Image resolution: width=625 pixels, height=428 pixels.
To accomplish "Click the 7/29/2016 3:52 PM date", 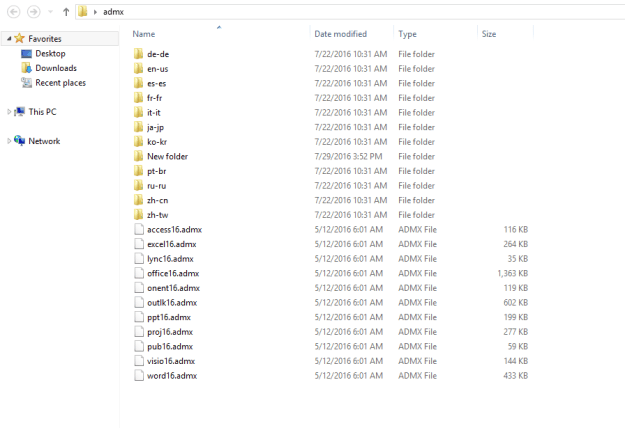I will tap(348, 156).
